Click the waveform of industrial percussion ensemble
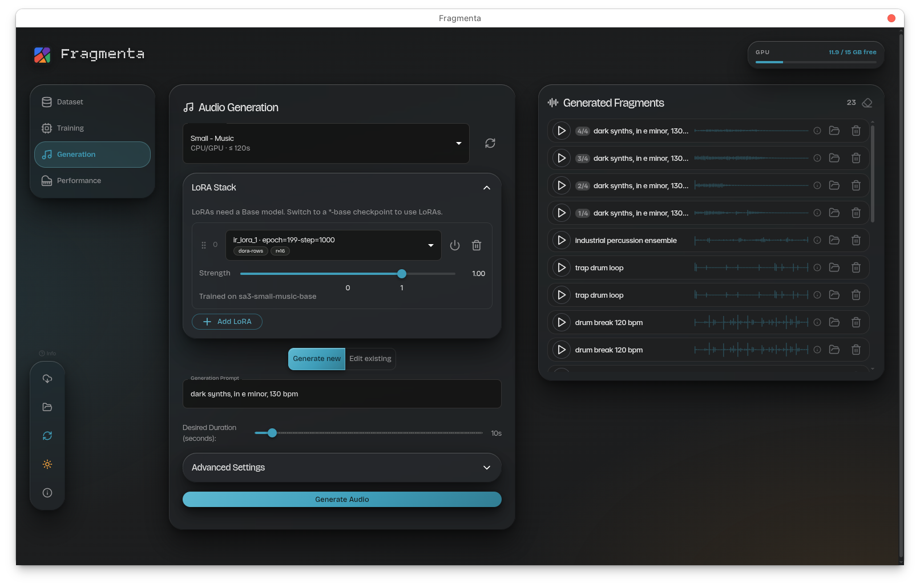This screenshot has height=588, width=920. click(x=751, y=240)
